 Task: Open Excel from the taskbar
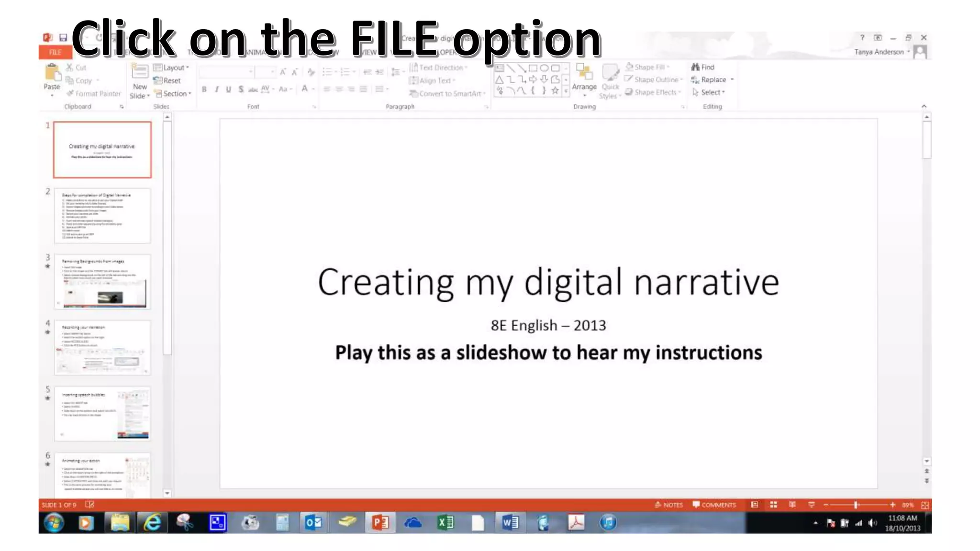(x=445, y=522)
